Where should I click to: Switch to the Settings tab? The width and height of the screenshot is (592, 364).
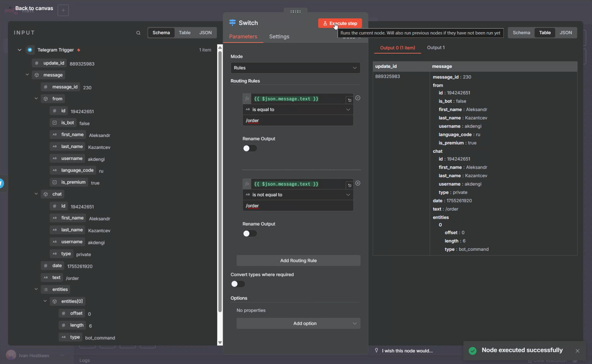279,37
